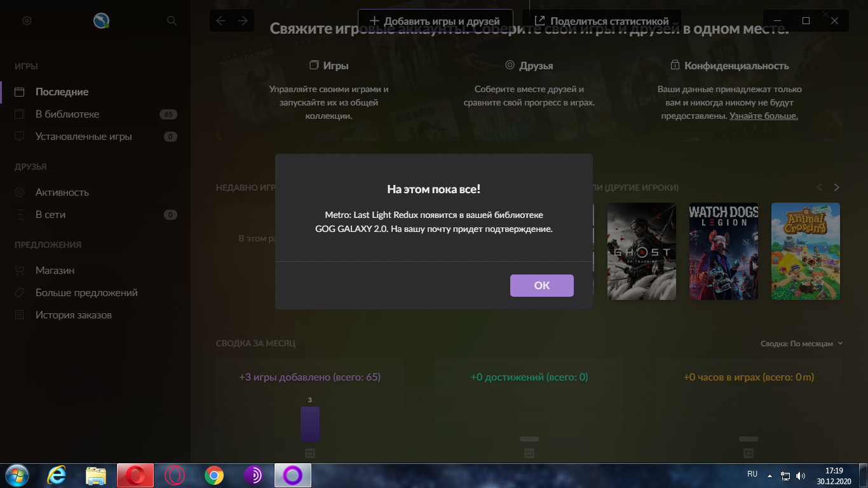Select the purple games-added bar in the chart
This screenshot has height=488, width=868.
[x=310, y=424]
